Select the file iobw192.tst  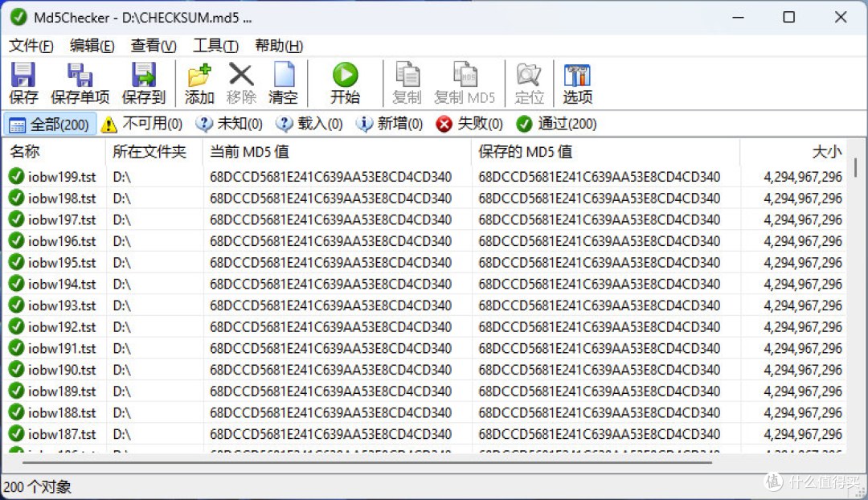pyautogui.click(x=61, y=326)
